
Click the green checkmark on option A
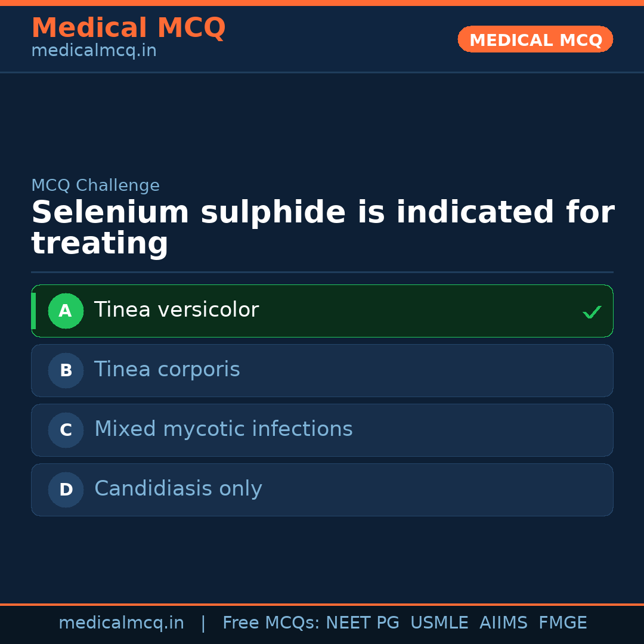coord(592,312)
